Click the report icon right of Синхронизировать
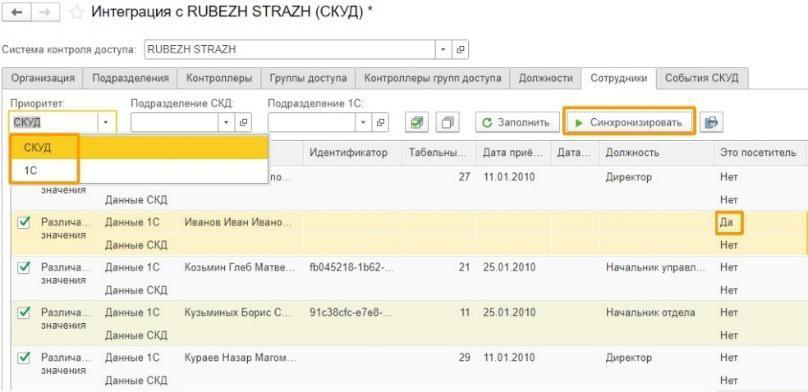This screenshot has width=808, height=392. (712, 123)
